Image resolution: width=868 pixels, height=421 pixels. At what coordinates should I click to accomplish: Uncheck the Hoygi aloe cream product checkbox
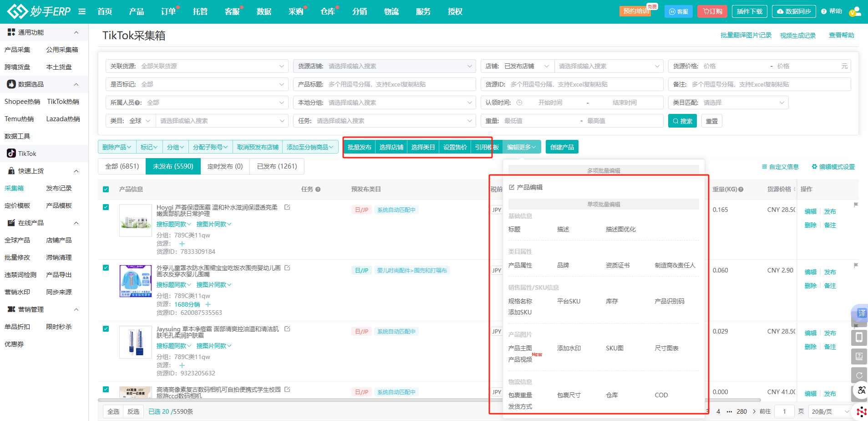coord(106,207)
